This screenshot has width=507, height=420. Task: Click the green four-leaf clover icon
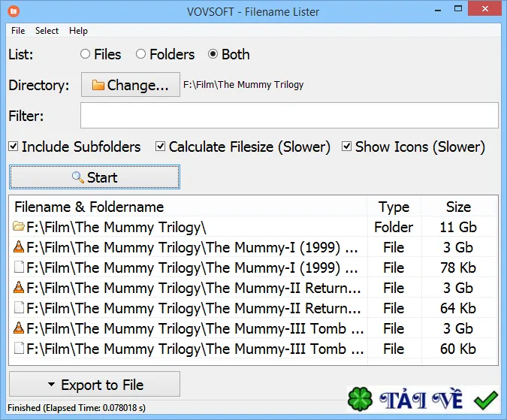click(x=360, y=399)
